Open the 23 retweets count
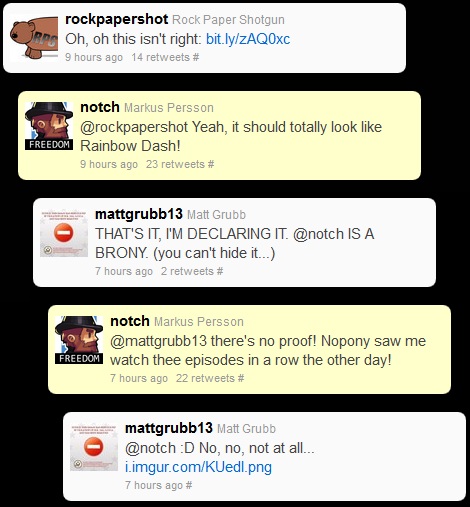Image resolution: width=470 pixels, height=507 pixels. click(175, 164)
